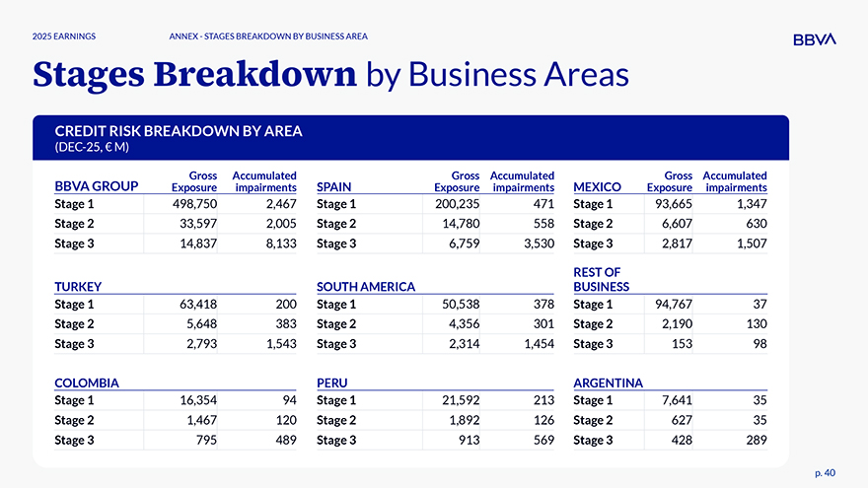868x488 pixels.
Task: Select the 'SOUTH AMERICA' table heading
Action: pyautogui.click(x=366, y=287)
